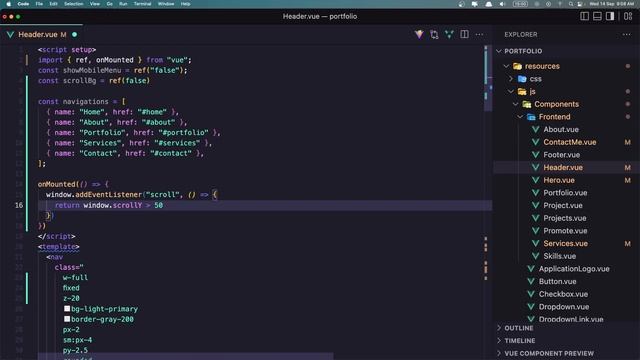This screenshot has height=360, width=640.
Task: Open editor More Actions ellipsis menu
Action: point(479,34)
